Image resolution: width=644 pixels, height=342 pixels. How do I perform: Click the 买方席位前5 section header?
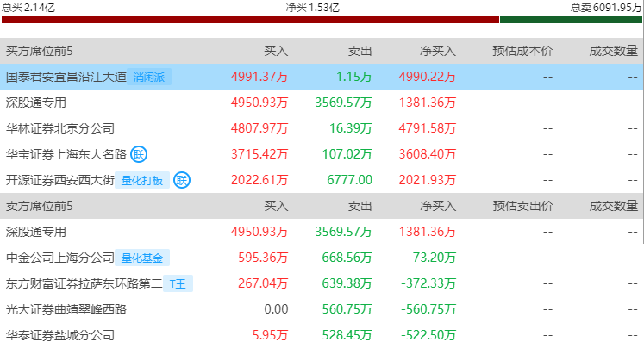coord(40,51)
